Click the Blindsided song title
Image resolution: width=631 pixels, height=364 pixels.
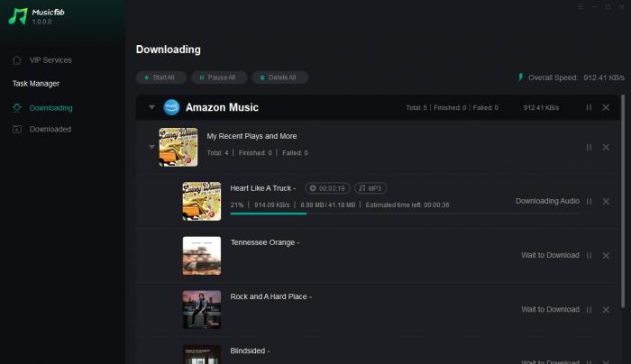pos(250,350)
